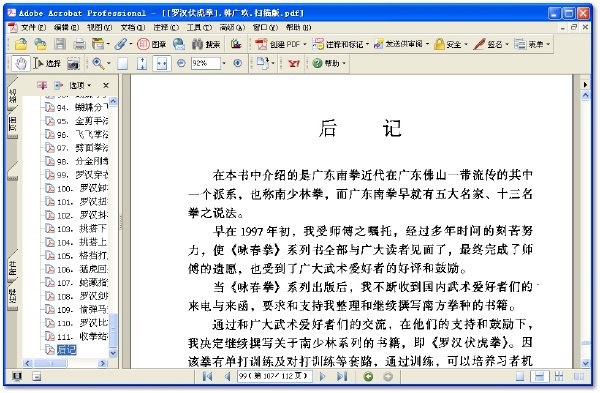This screenshot has width=600, height=393.
Task: Set the fit page view
Action: click(142, 64)
